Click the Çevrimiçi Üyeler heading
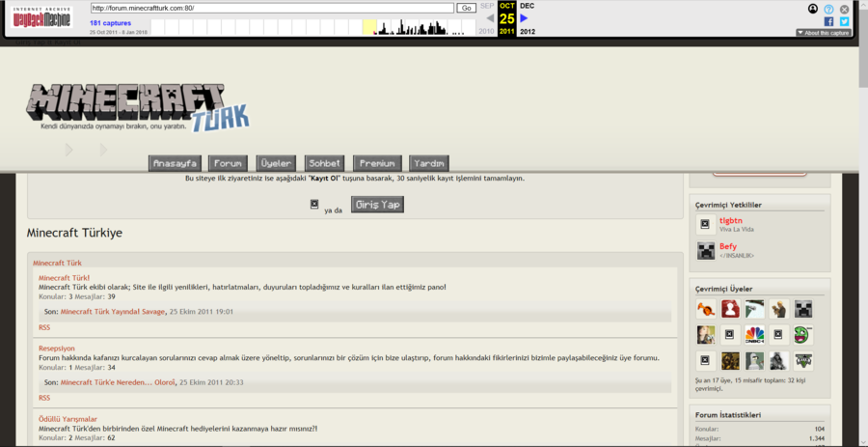Image resolution: width=868 pixels, height=447 pixels. pos(724,289)
